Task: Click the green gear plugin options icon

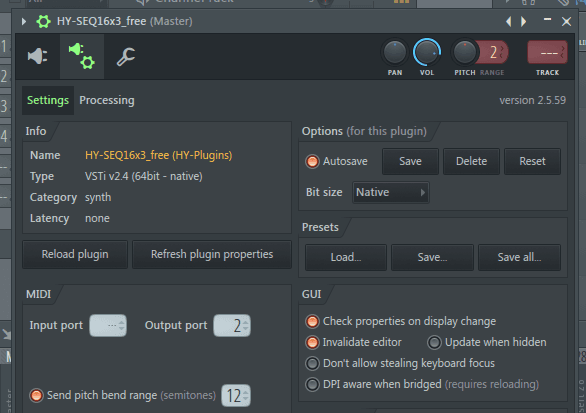Action: [x=43, y=22]
